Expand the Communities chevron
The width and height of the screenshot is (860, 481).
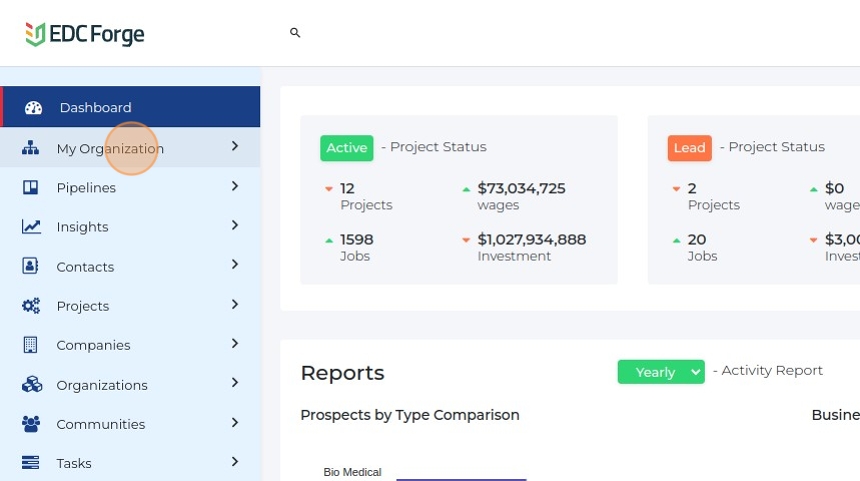235,422
